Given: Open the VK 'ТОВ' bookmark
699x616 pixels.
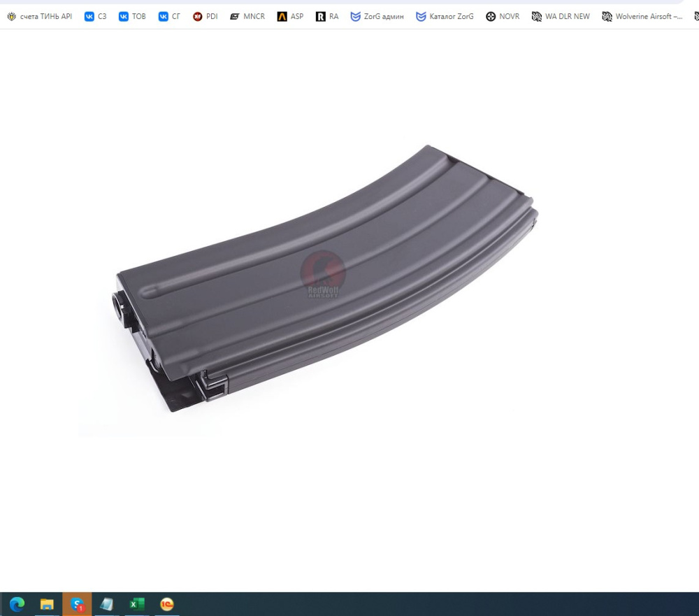Looking at the screenshot, I should (132, 17).
